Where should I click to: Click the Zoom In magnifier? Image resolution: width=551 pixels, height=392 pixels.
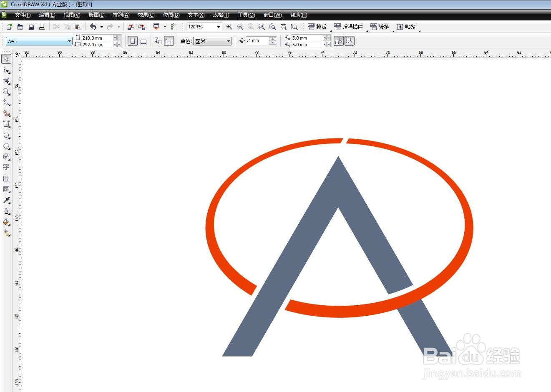(x=229, y=27)
